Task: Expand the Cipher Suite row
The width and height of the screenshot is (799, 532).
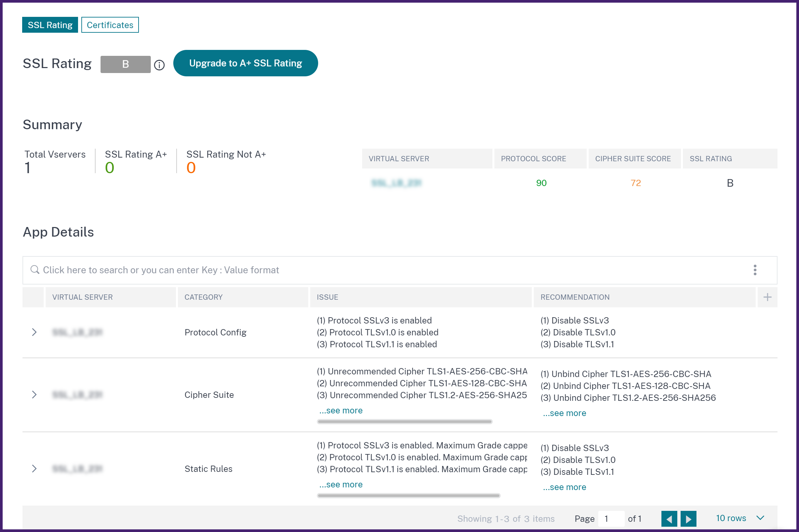Action: pyautogui.click(x=34, y=395)
